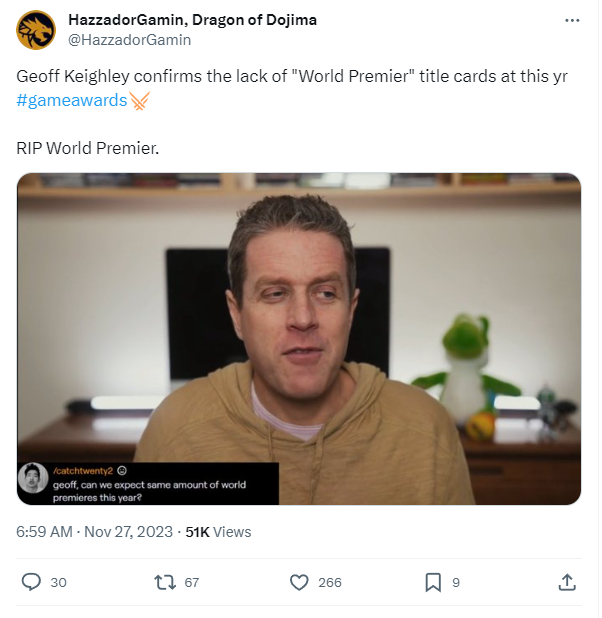Click the 51K Views count
Screen dimensions: 602x618
point(218,532)
